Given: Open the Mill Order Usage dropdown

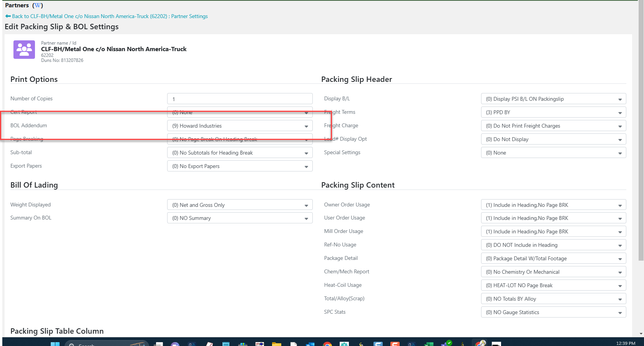Looking at the screenshot, I should [x=553, y=231].
